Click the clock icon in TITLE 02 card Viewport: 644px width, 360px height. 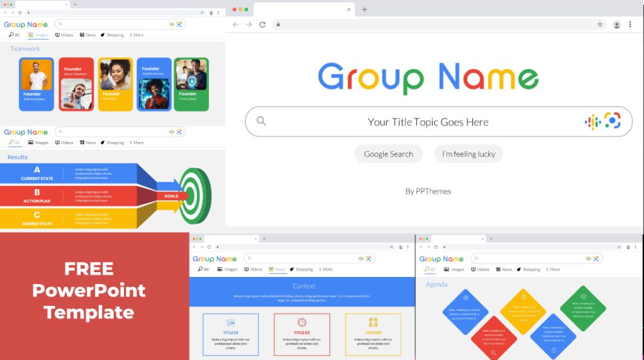[x=302, y=323]
